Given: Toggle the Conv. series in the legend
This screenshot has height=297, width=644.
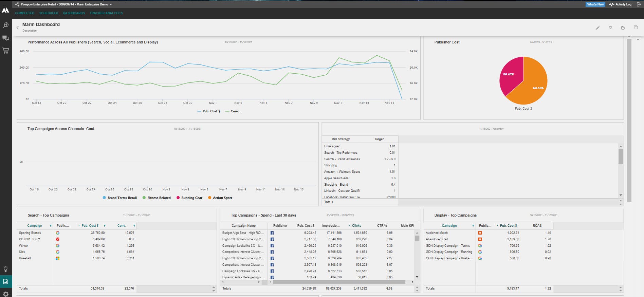Looking at the screenshot, I should tap(232, 111).
